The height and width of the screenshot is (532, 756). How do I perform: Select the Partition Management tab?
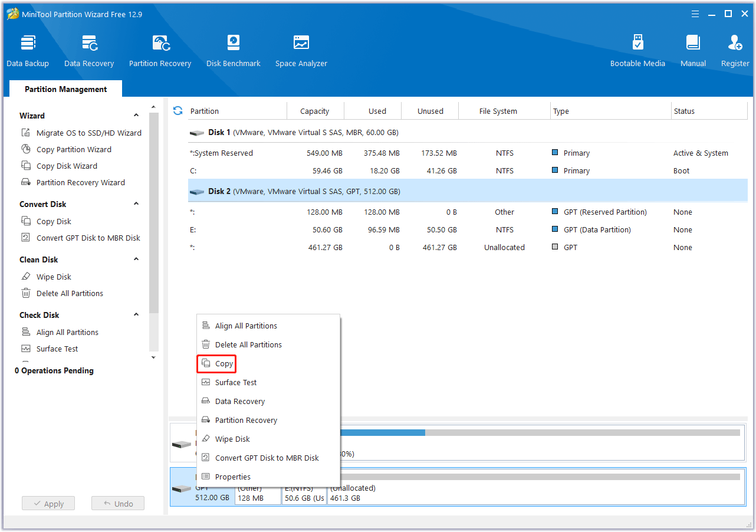(65, 88)
